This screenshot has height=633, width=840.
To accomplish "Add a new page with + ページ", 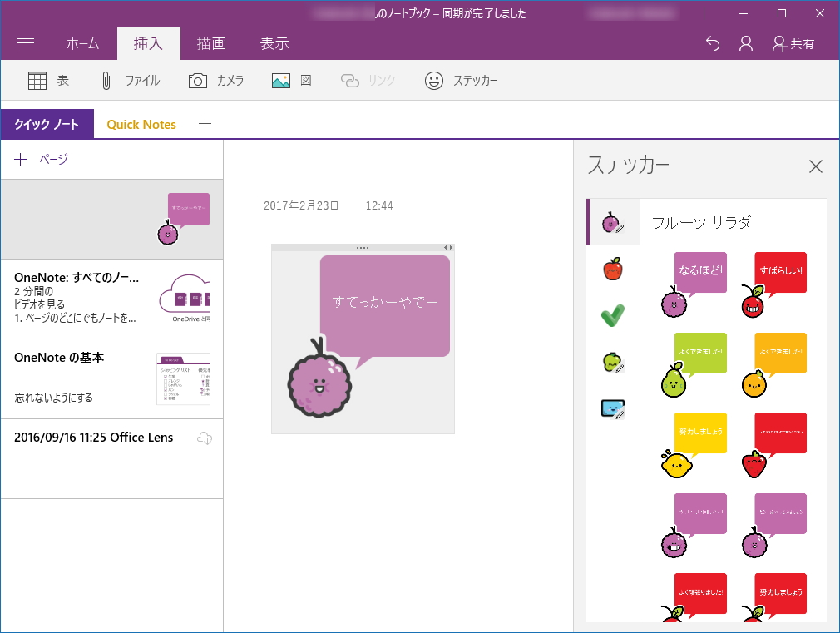I will point(42,159).
